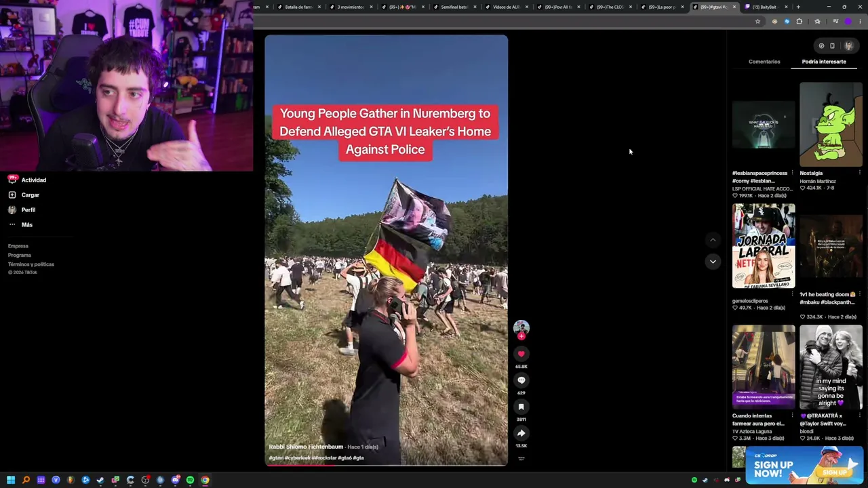
Task: Switch to the Batalla de farm browser tab
Action: tap(298, 7)
